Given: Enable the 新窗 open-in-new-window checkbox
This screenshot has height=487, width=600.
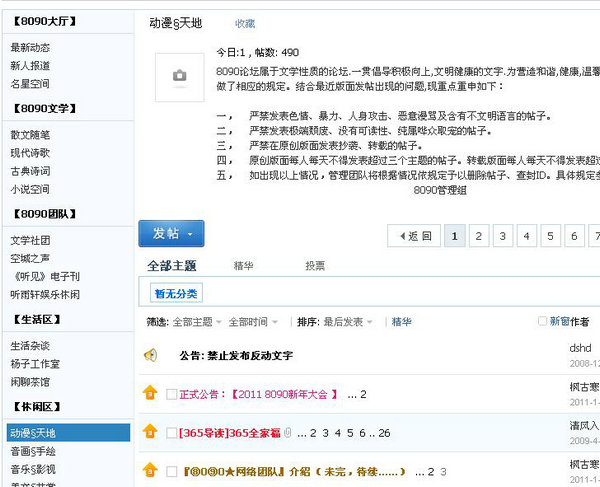Looking at the screenshot, I should (x=542, y=321).
